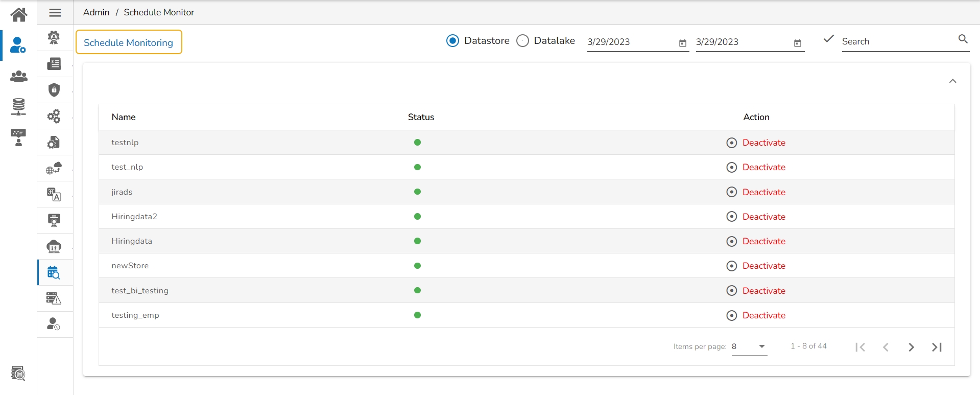
Task: Click the search magnifier icon
Action: click(963, 39)
